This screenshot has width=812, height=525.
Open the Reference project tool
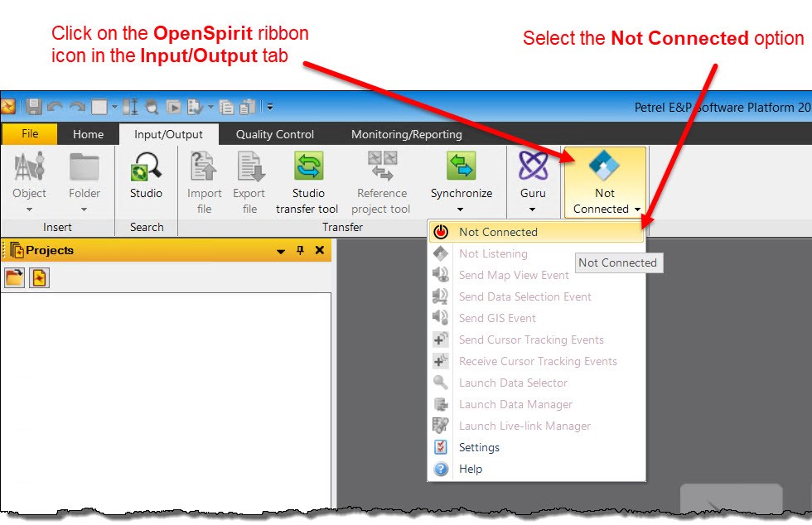click(x=381, y=182)
